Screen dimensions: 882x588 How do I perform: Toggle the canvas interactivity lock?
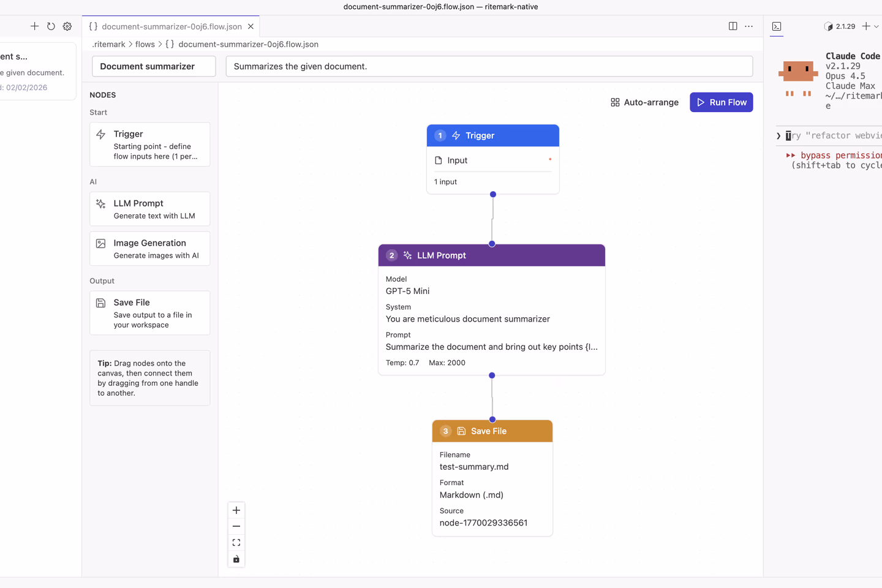(236, 559)
